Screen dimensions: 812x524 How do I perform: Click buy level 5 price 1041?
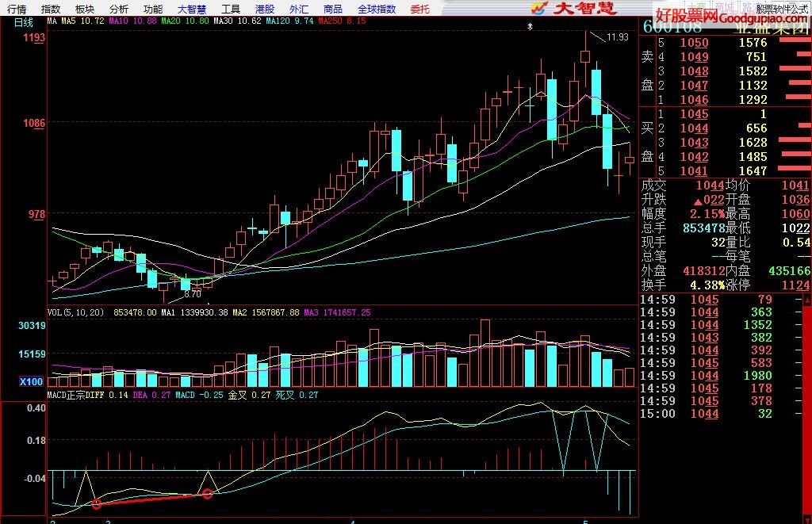pyautogui.click(x=694, y=171)
